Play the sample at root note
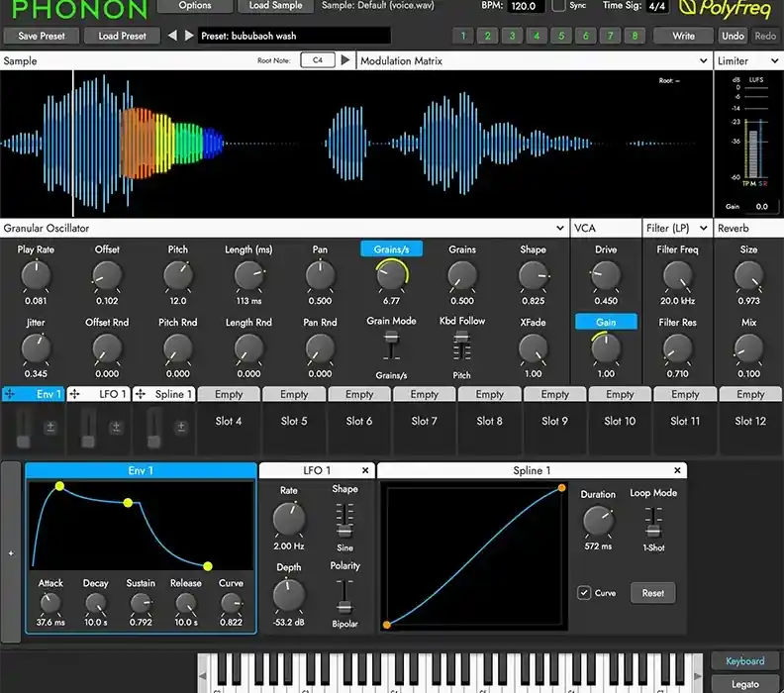784x693 pixels. coord(345,60)
